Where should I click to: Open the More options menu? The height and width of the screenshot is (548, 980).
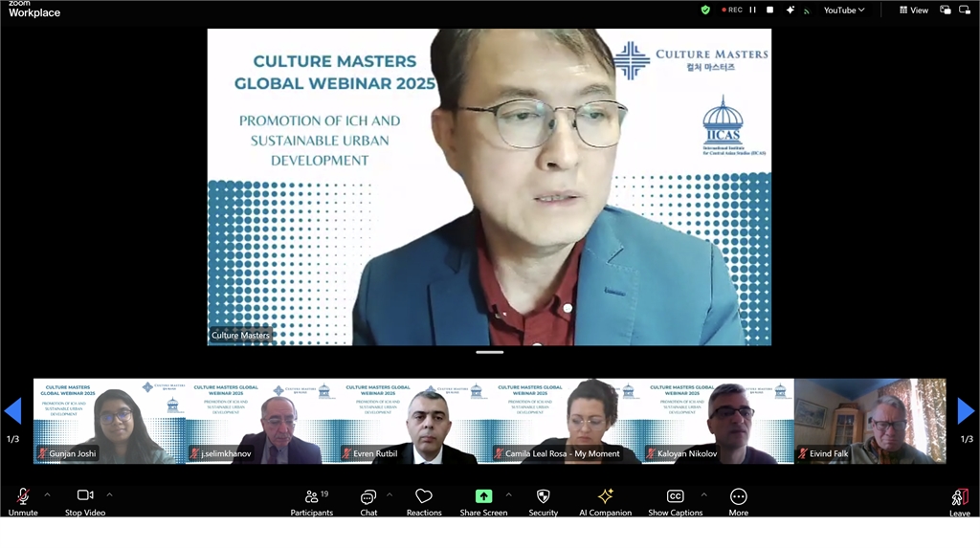(x=738, y=502)
